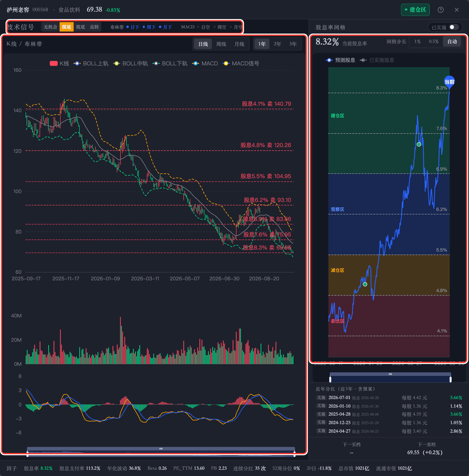
Task: Click 股息支付率 113.2% factor
Action: (x=80, y=468)
